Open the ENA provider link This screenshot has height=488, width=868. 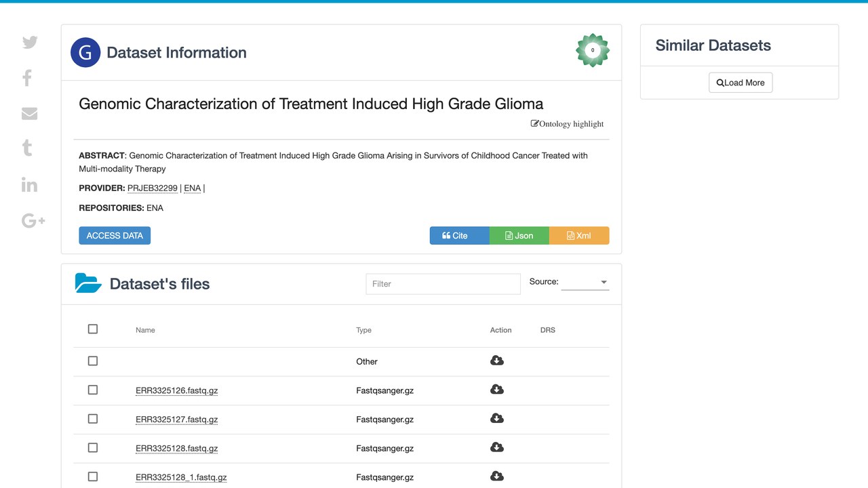tap(193, 188)
